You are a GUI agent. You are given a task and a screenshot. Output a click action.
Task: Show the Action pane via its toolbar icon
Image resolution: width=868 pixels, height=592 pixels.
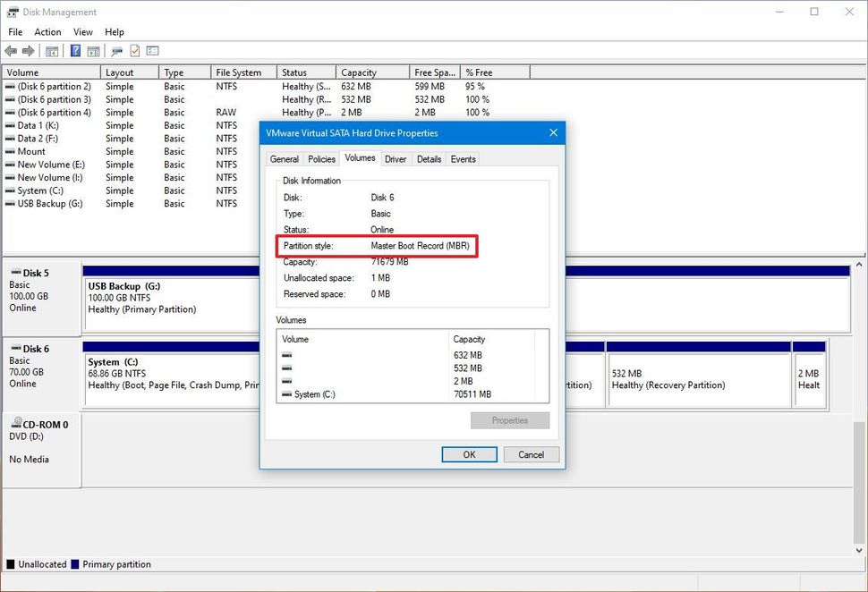click(93, 51)
